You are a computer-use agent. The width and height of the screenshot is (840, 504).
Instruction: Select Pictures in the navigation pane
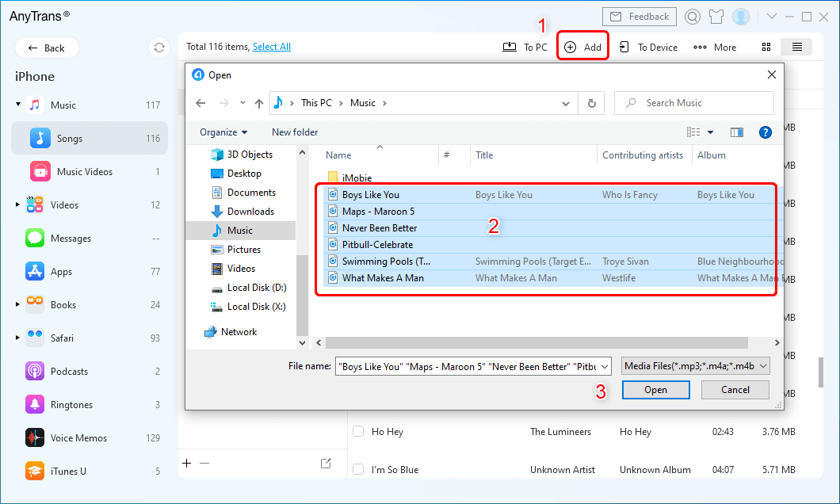pos(243,250)
